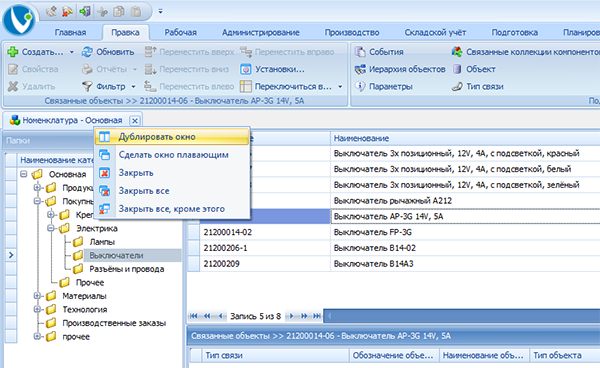Click the События icon

[360, 52]
